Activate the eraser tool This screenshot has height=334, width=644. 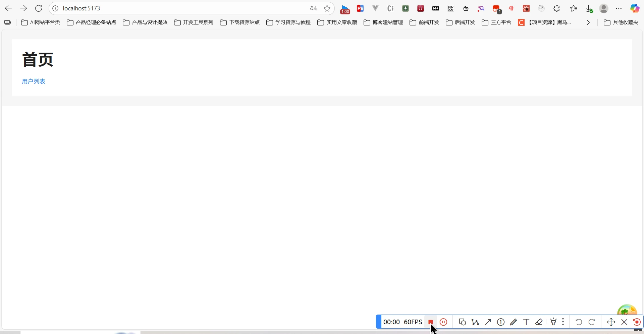click(539, 322)
